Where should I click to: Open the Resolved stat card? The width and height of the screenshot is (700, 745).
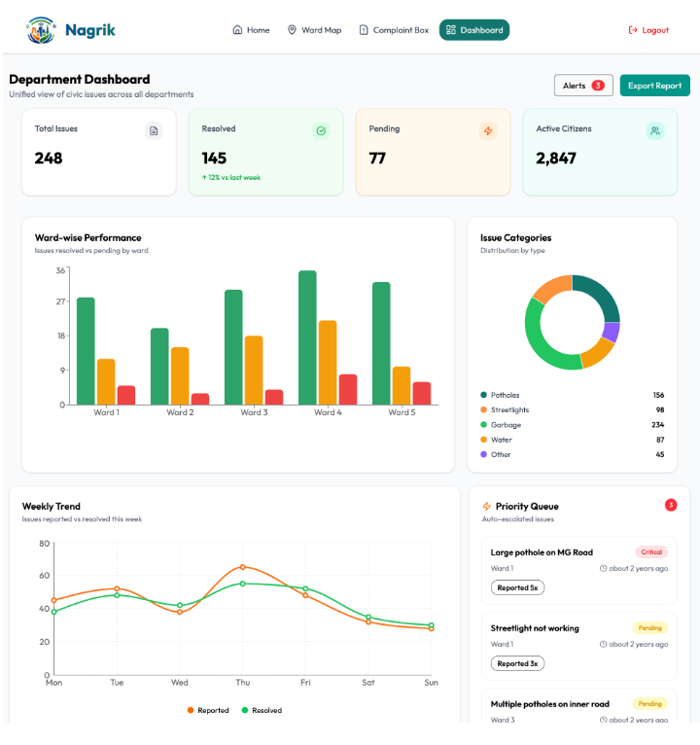pyautogui.click(x=266, y=152)
